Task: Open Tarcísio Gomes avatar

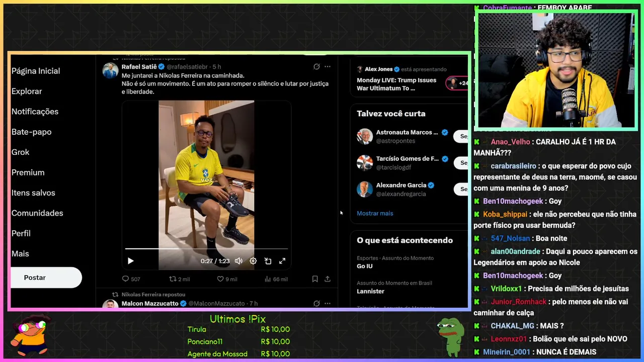Action: pyautogui.click(x=365, y=162)
